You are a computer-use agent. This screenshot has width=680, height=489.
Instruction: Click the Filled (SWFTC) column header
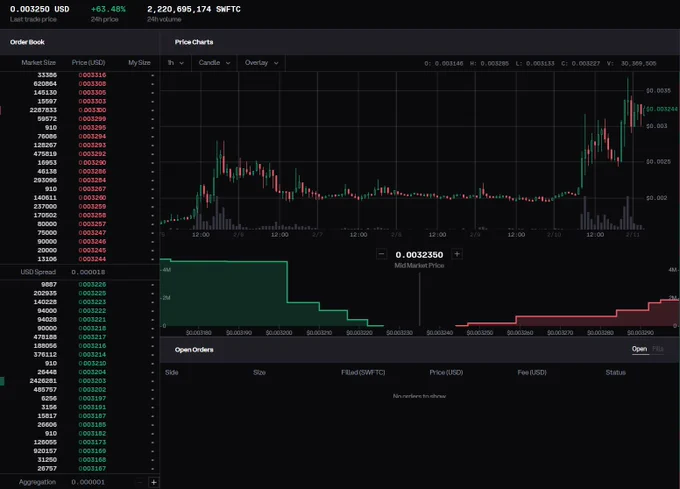click(x=363, y=372)
